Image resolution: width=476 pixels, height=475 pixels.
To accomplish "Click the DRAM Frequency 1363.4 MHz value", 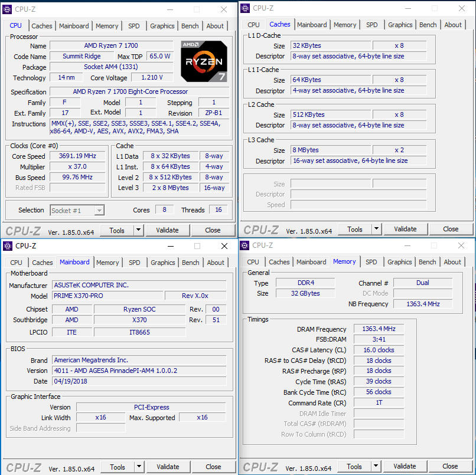I will [x=379, y=329].
